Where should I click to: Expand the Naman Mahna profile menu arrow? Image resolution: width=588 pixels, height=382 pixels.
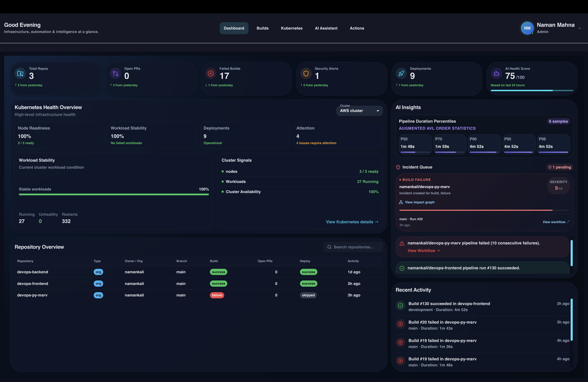click(580, 28)
